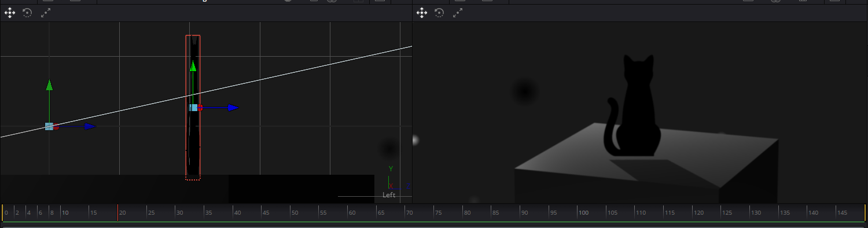868x228 pixels.
Task: Select the Scale tool in left viewer
Action: click(46, 12)
